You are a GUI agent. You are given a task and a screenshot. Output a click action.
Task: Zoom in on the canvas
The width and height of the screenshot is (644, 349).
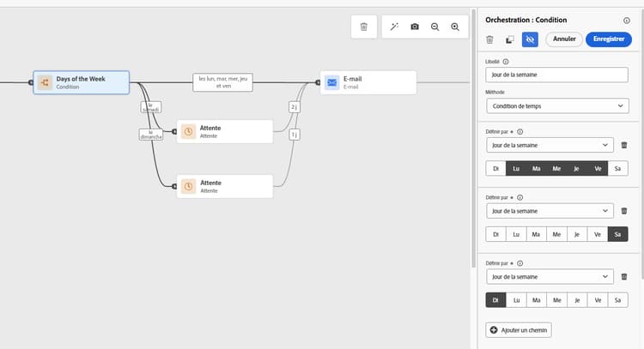[x=455, y=27]
